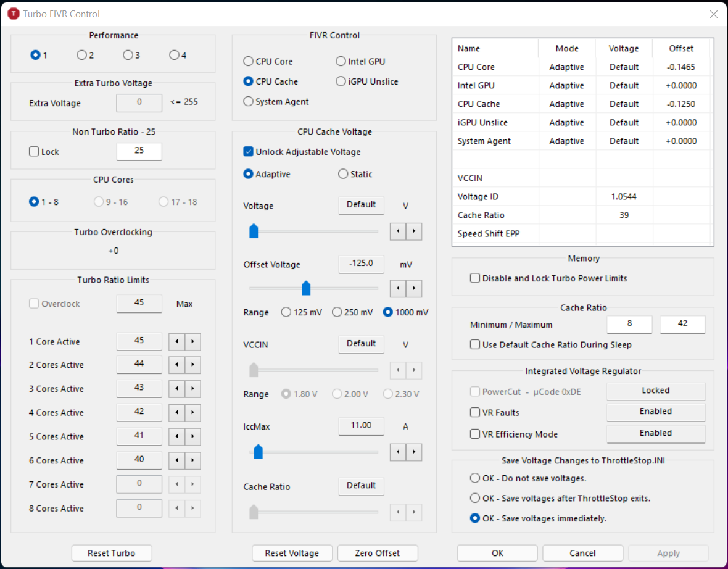This screenshot has width=728, height=569.
Task: Uncheck Unlock Adjustable Voltage
Action: pyautogui.click(x=249, y=152)
